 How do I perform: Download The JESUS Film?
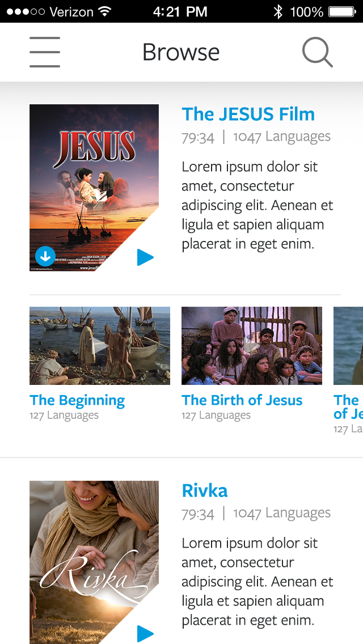tap(45, 257)
